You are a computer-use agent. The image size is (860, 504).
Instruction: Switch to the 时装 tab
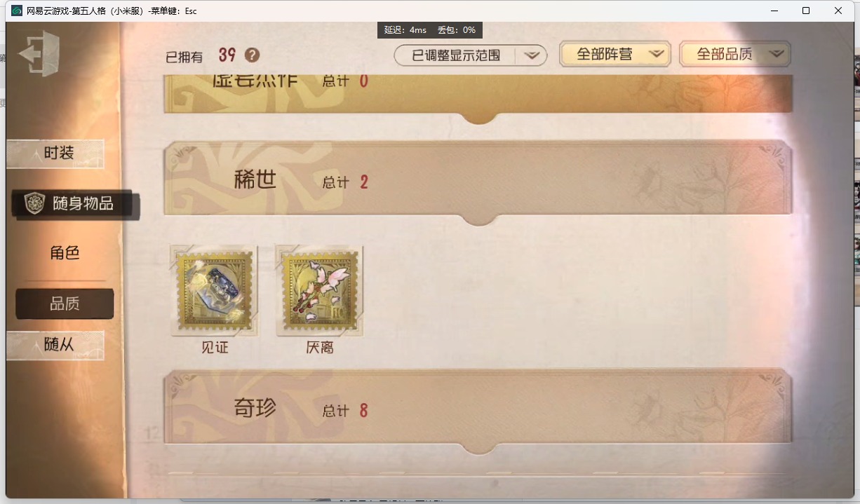(56, 154)
